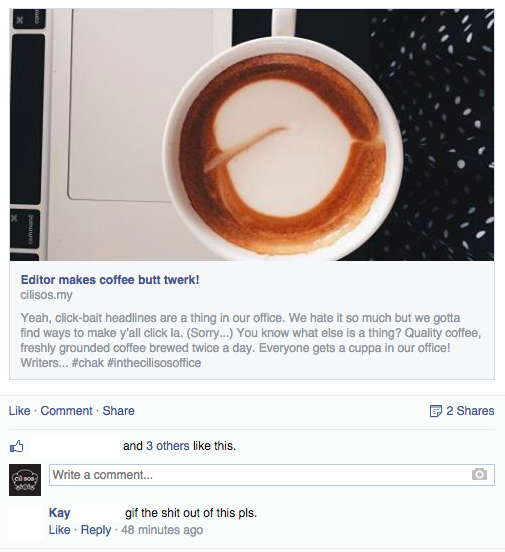Image resolution: width=505 pixels, height=552 pixels.
Task: Click the cilisos.my domain link
Action: pos(46,295)
